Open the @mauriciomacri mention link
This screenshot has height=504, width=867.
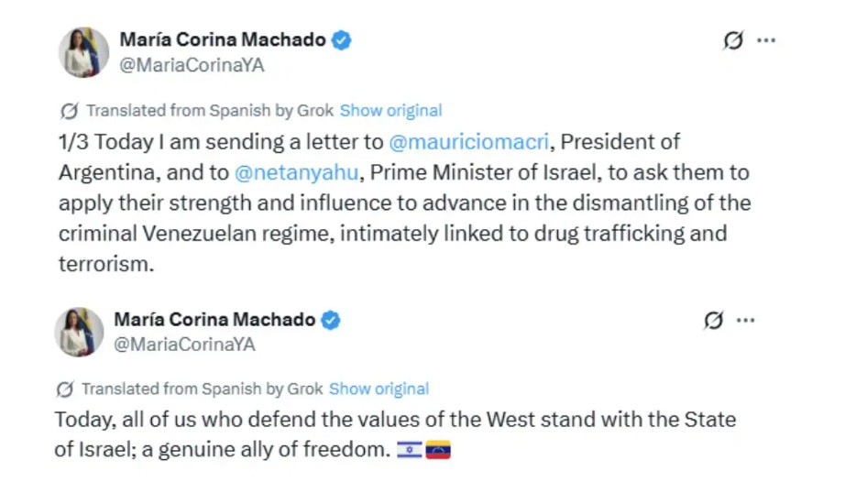pyautogui.click(x=469, y=142)
